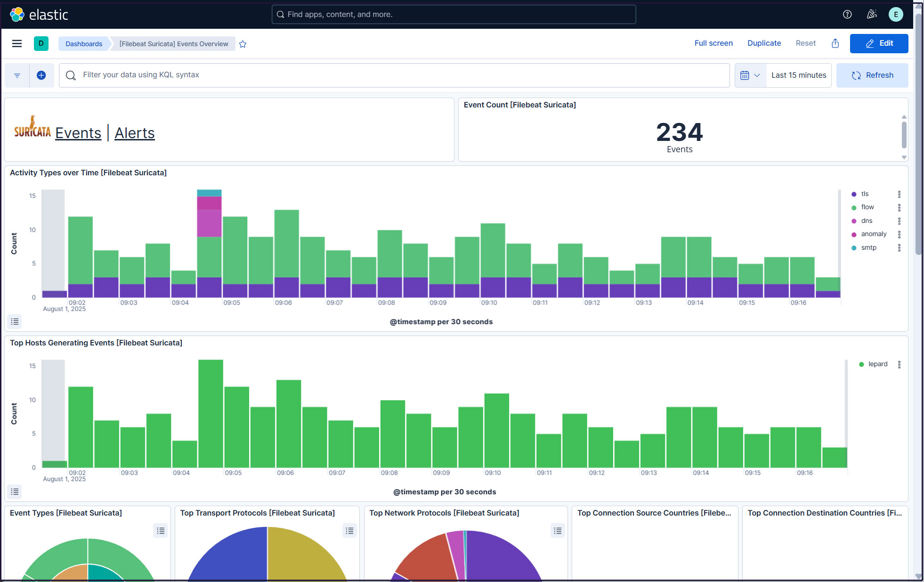Go to Dashboards breadcrumb

pyautogui.click(x=84, y=44)
